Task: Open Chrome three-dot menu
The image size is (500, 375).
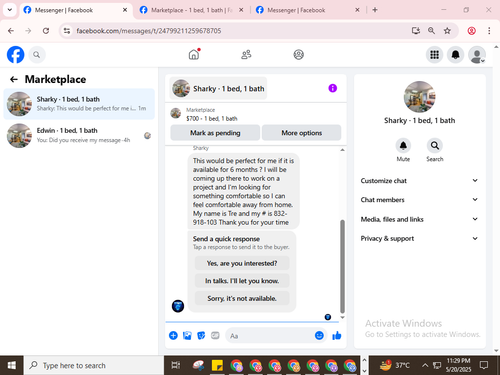Action: [489, 31]
